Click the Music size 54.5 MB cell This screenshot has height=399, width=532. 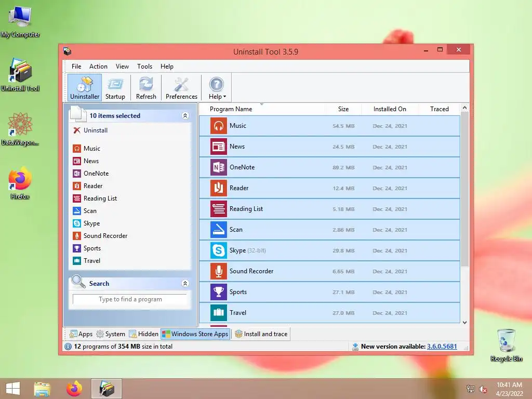point(343,126)
